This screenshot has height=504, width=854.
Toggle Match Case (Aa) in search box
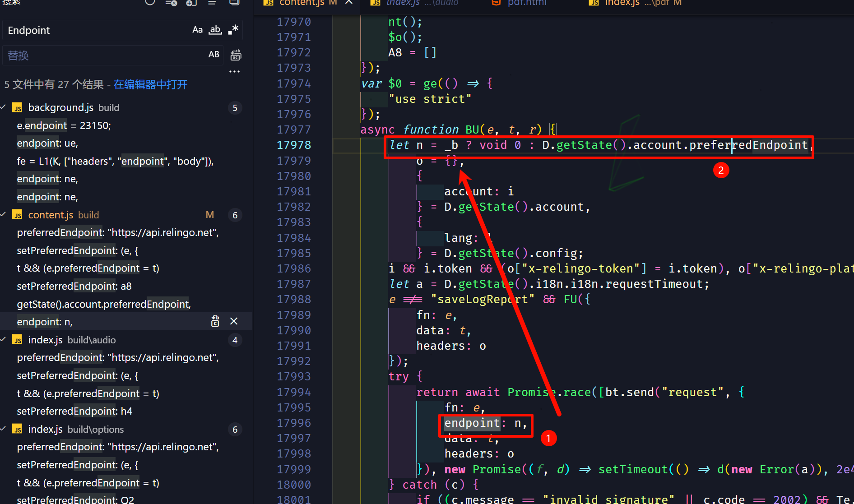197,30
